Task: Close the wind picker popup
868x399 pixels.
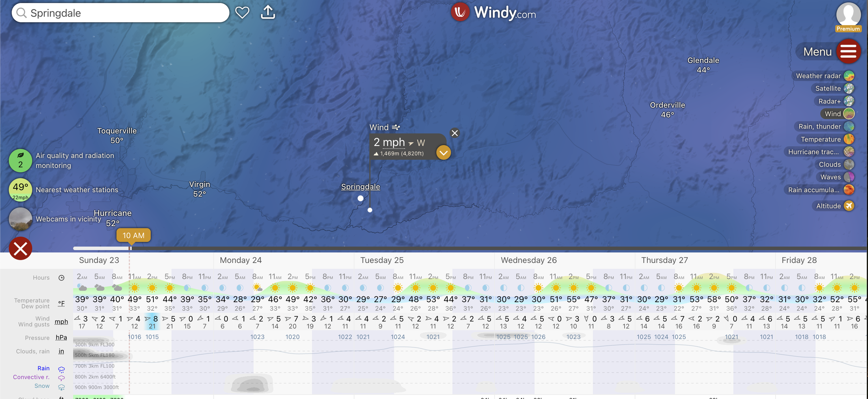Action: point(454,133)
